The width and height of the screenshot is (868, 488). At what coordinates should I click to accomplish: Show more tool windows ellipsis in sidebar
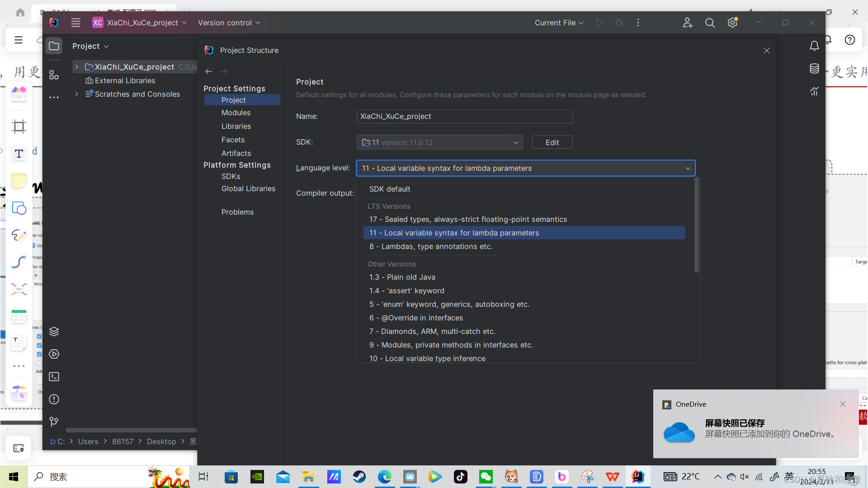coord(54,97)
